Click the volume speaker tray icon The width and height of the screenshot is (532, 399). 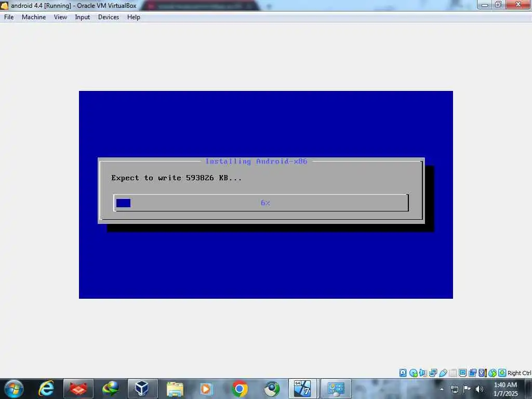(479, 389)
